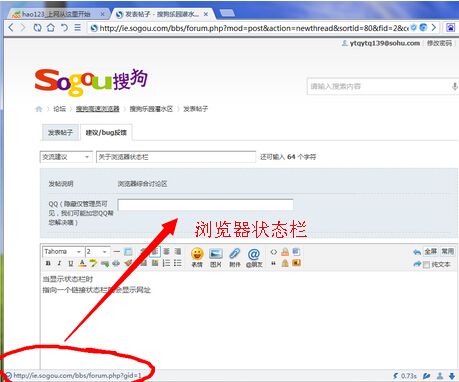Click the status bar Sogou icon at left
Screen dimensions: 459x382
tap(8, 376)
